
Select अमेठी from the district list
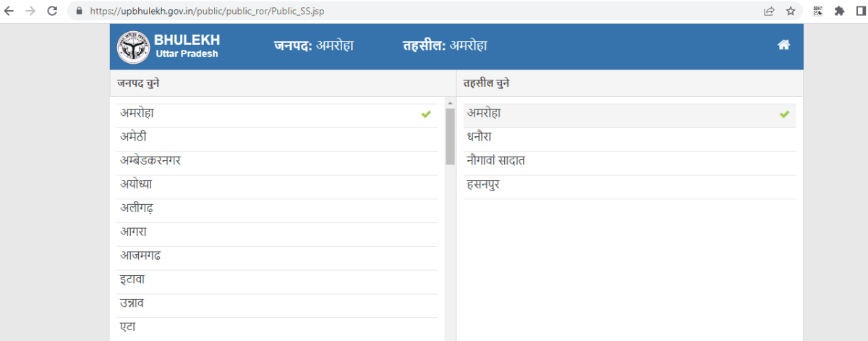(278, 137)
